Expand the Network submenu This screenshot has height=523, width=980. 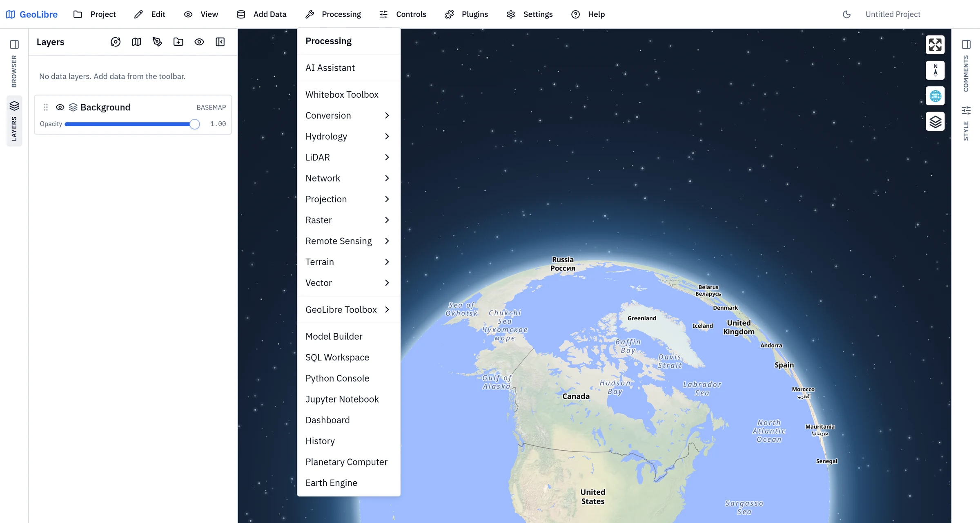[348, 178]
